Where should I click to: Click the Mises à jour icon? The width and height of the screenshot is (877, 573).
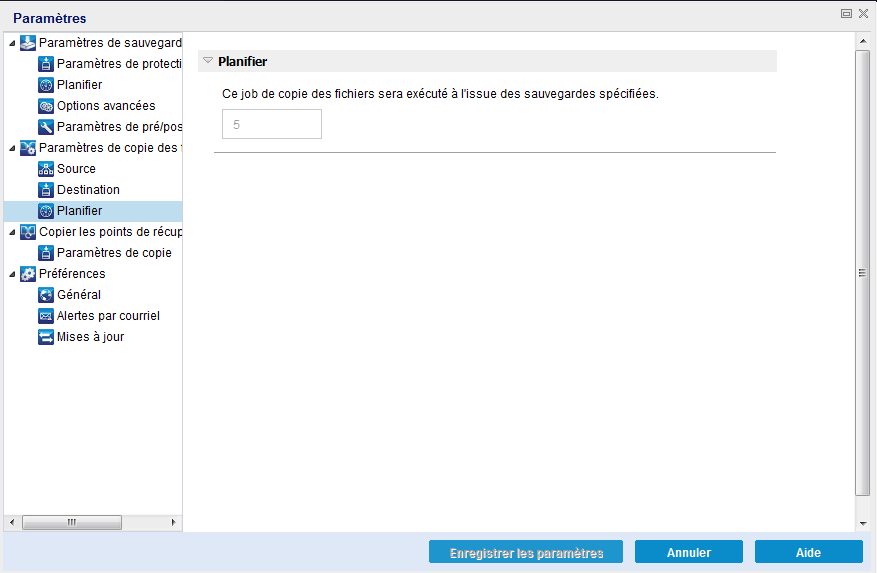coord(46,337)
